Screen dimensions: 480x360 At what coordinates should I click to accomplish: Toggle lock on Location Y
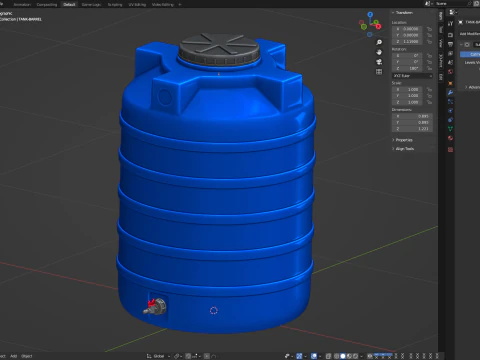(x=429, y=35)
